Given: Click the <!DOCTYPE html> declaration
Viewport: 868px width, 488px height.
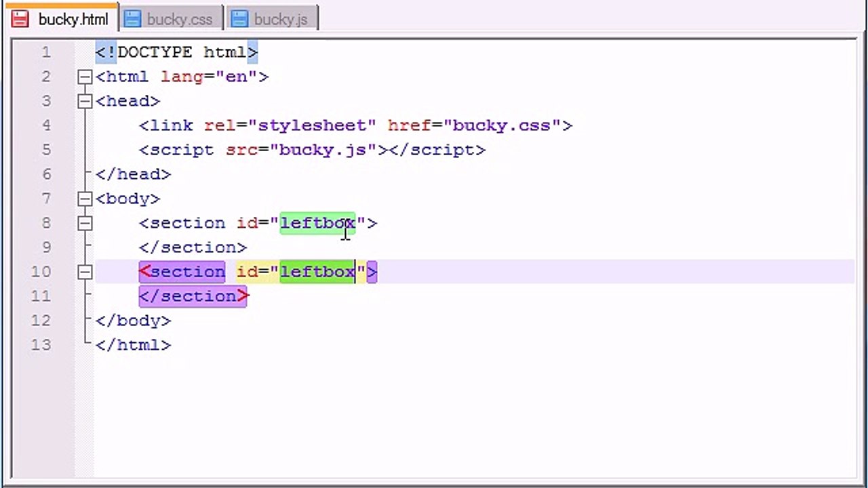Looking at the screenshot, I should tap(176, 52).
